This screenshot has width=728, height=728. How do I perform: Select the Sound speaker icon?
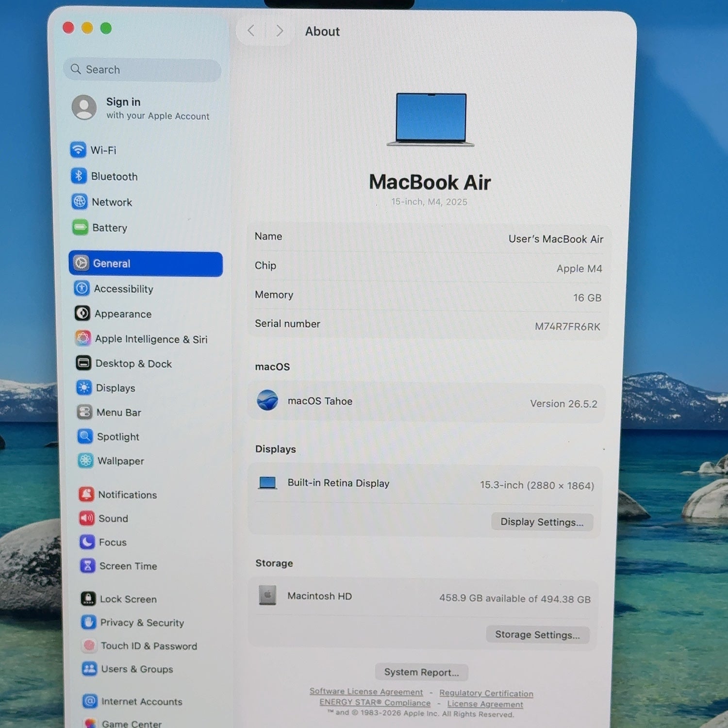click(x=87, y=518)
